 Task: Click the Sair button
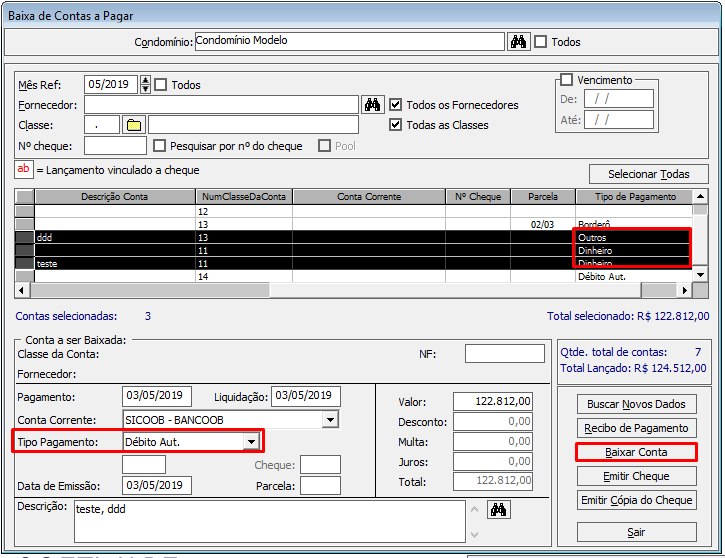tap(636, 532)
